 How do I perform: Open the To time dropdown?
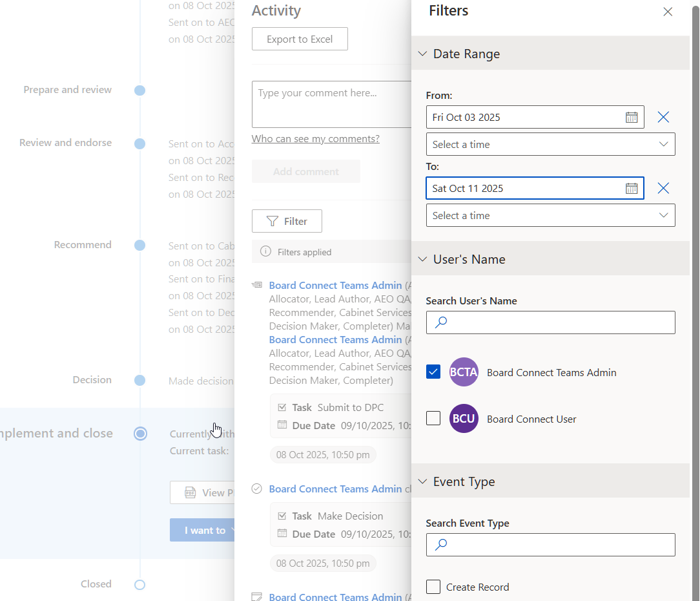coord(550,215)
